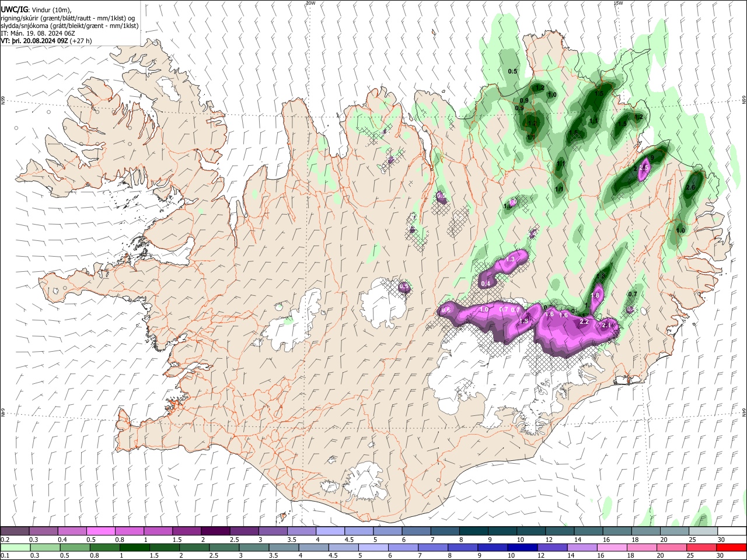Click the dark mauve swatch between 0.2 and 0.3, top row
This screenshot has width=747, height=560.
coord(15,531)
